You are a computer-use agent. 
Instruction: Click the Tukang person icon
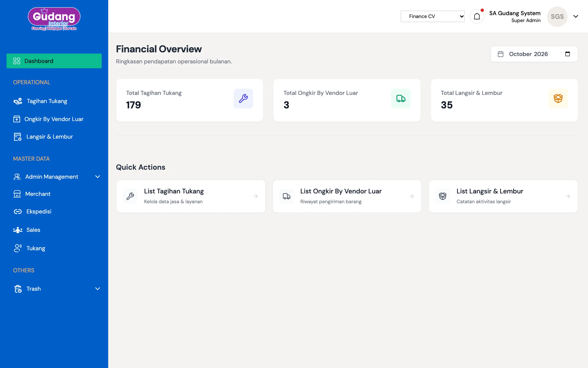(x=18, y=248)
